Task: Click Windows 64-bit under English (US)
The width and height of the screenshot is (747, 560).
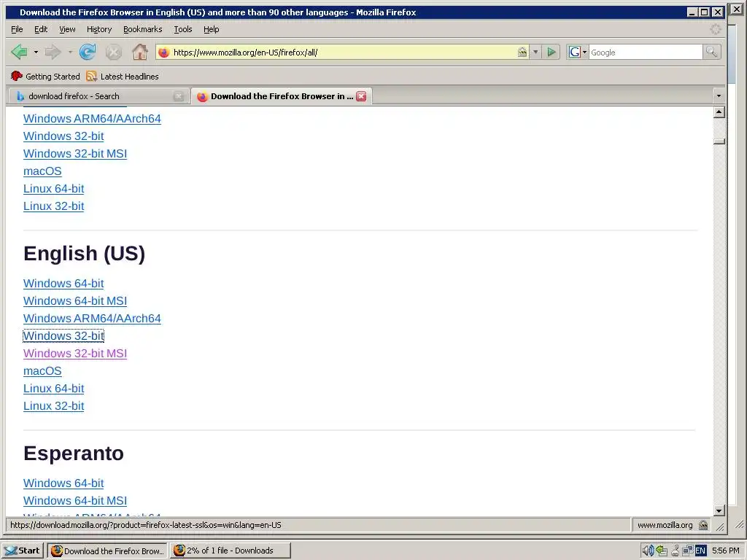Action: click(x=63, y=284)
